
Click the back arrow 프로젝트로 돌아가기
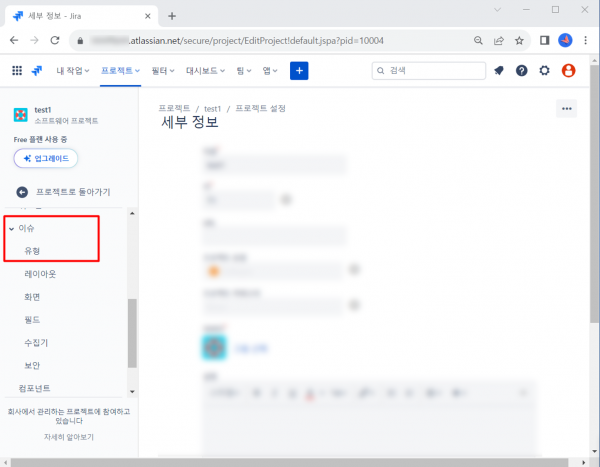tap(22, 191)
